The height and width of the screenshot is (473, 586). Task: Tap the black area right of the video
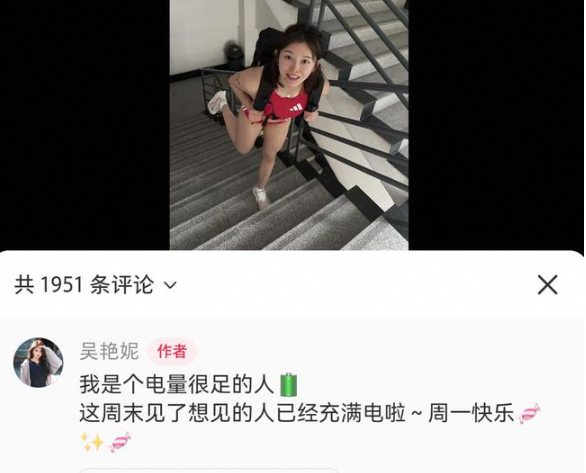click(x=496, y=125)
